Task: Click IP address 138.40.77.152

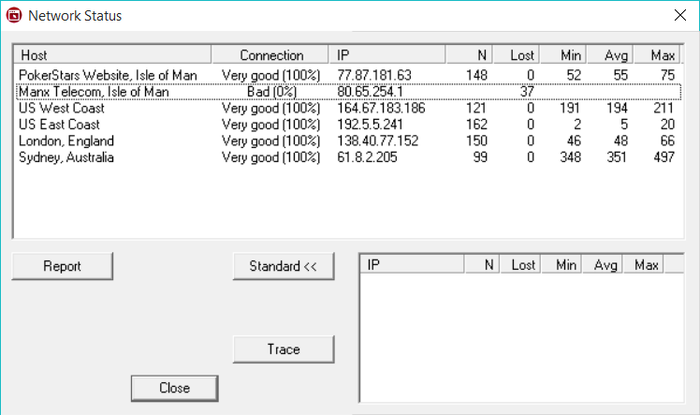Action: 378,141
